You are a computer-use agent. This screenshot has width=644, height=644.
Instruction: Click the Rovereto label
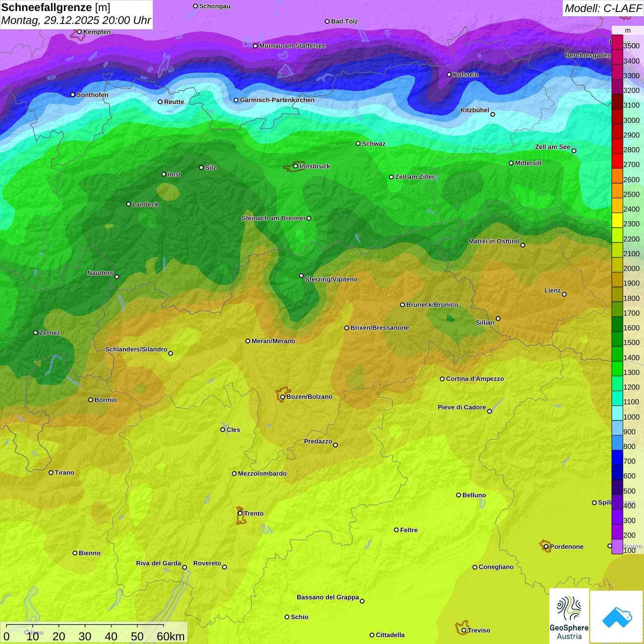coord(207,563)
